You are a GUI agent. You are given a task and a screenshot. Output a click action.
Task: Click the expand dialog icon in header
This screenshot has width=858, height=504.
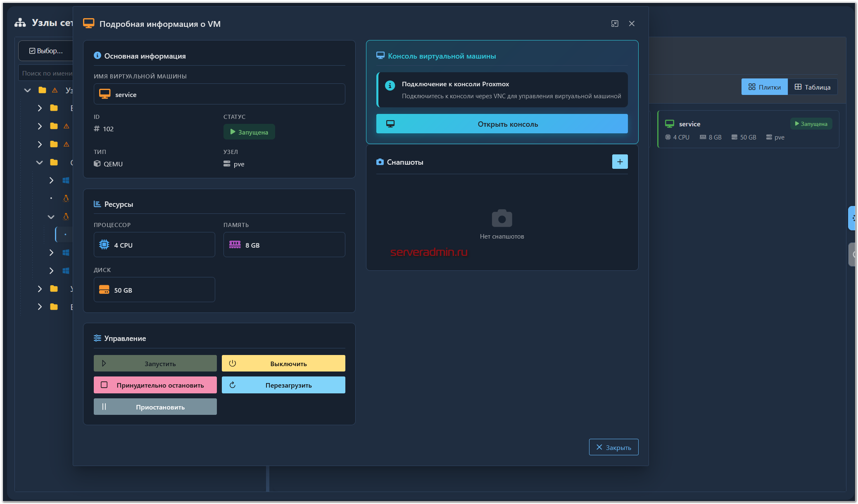pyautogui.click(x=614, y=24)
